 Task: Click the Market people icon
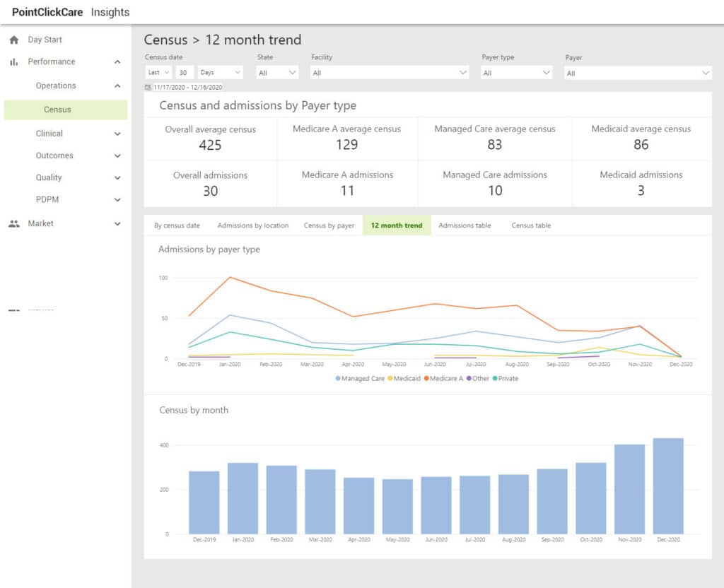[16, 223]
